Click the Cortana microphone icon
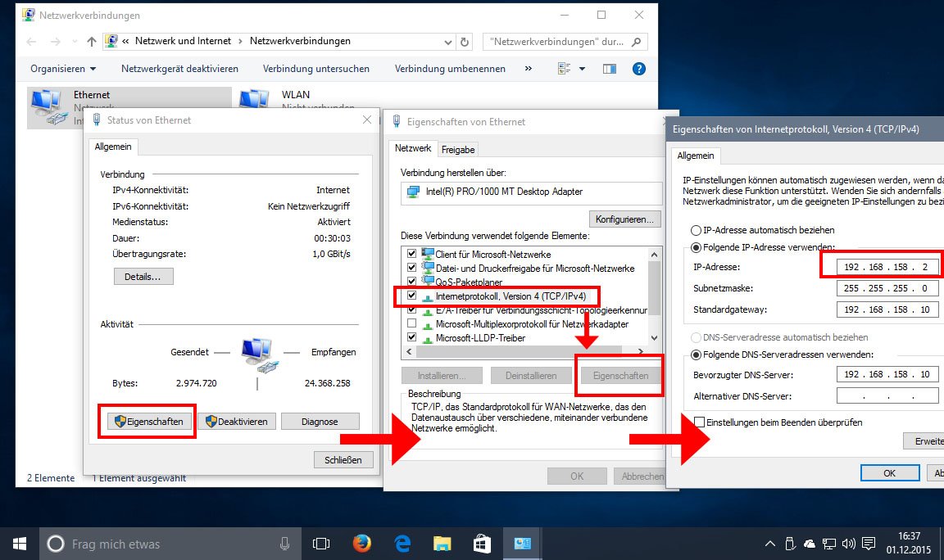The height and width of the screenshot is (560, 944). (x=285, y=544)
